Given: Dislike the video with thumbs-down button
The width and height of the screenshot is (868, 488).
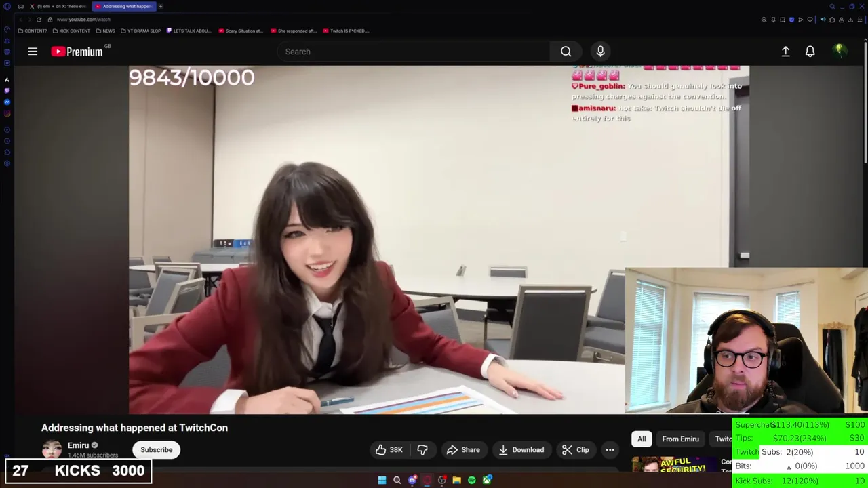Looking at the screenshot, I should 422,450.
